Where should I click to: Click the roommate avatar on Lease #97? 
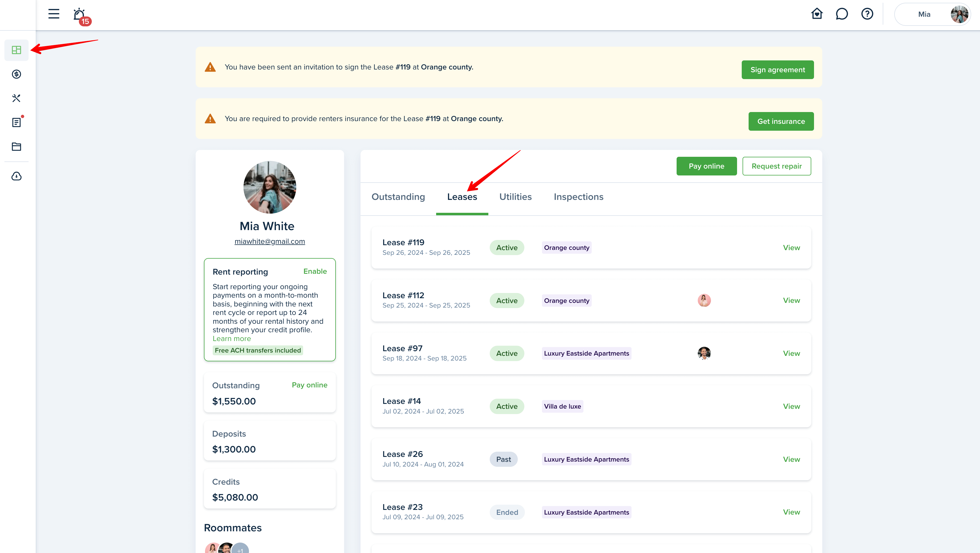704,353
